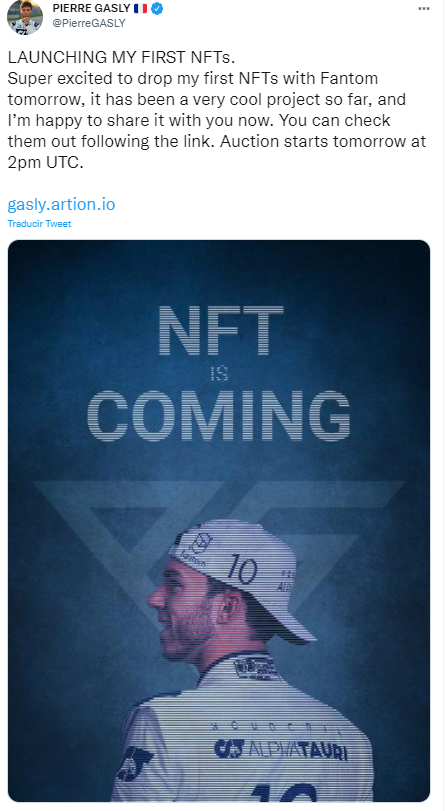Viewport: 447px width, 811px height.
Task: Click the 2pm UTC text
Action: [x=45, y=162]
